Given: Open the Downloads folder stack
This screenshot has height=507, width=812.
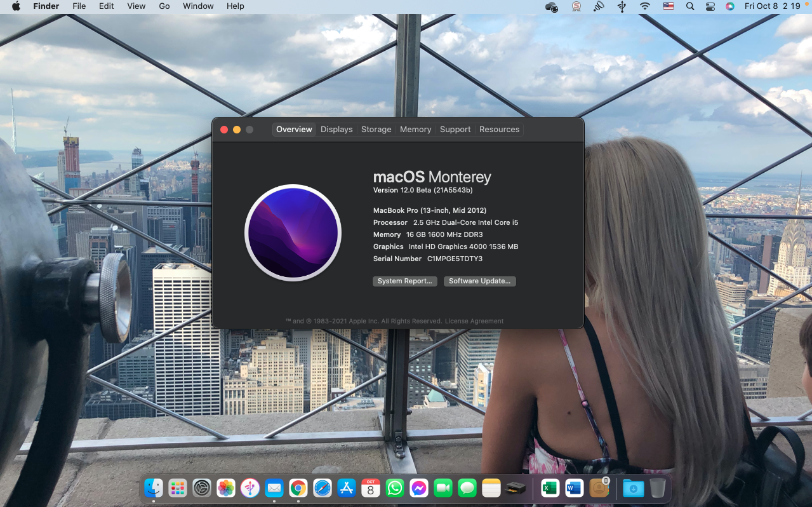Looking at the screenshot, I should click(633, 488).
